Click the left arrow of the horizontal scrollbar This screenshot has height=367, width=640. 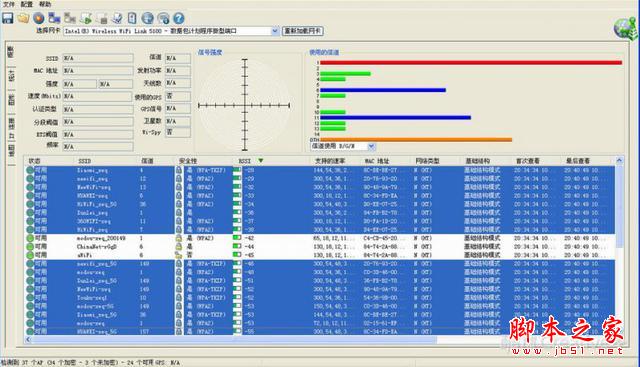click(28, 340)
